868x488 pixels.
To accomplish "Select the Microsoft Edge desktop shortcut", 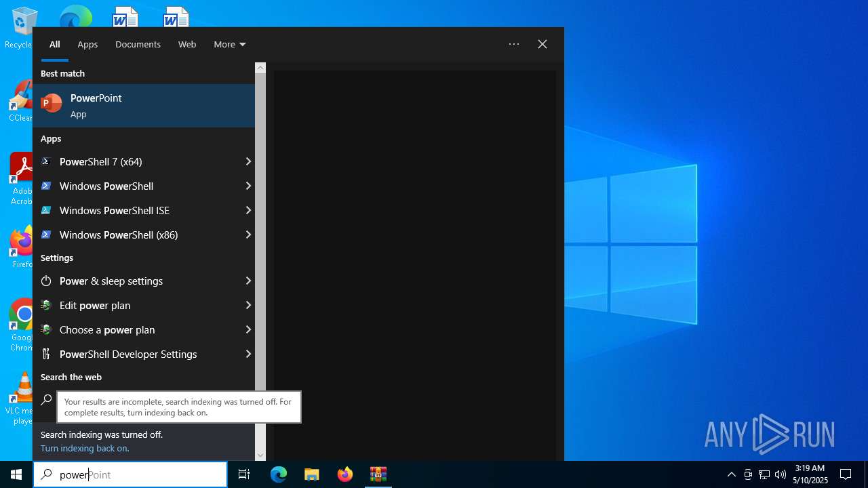I will pyautogui.click(x=75, y=16).
